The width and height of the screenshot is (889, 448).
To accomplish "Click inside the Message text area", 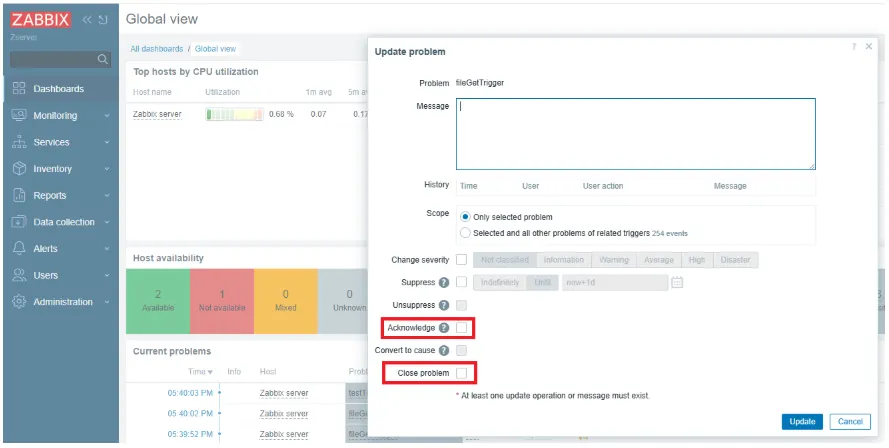I will click(636, 134).
